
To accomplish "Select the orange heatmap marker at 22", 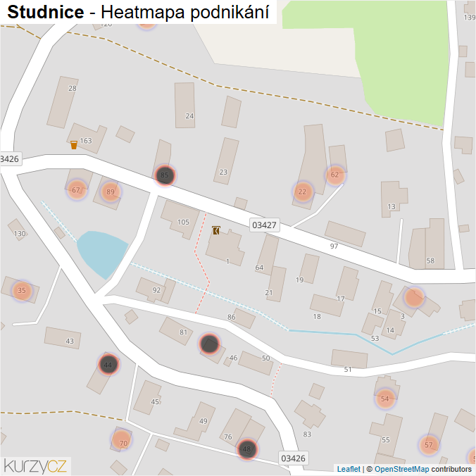I will pos(303,192).
